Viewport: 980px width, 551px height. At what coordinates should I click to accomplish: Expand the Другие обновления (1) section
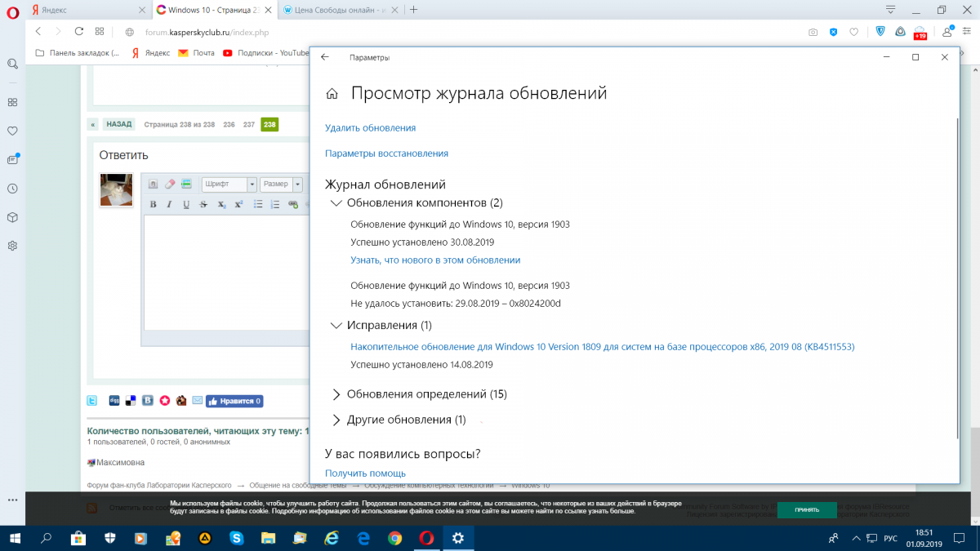(336, 420)
